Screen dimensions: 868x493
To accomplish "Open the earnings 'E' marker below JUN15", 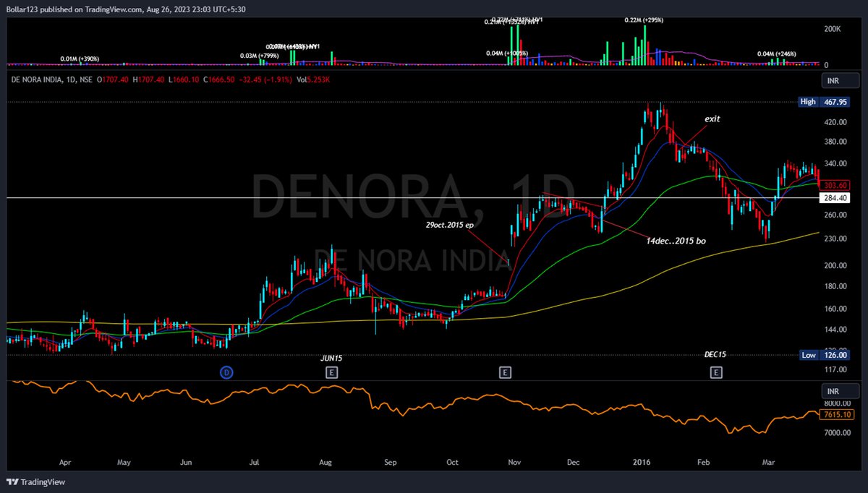I will pyautogui.click(x=332, y=372).
